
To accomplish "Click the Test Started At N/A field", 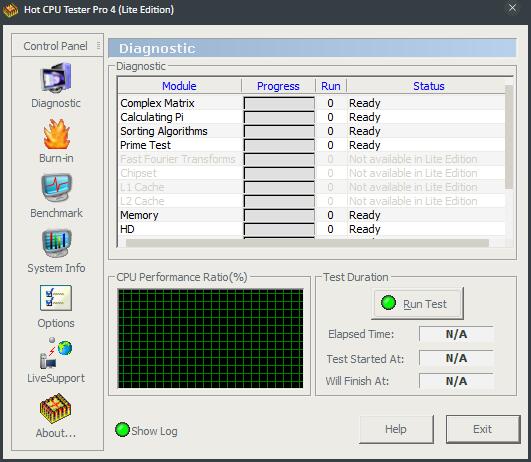I will [456, 358].
